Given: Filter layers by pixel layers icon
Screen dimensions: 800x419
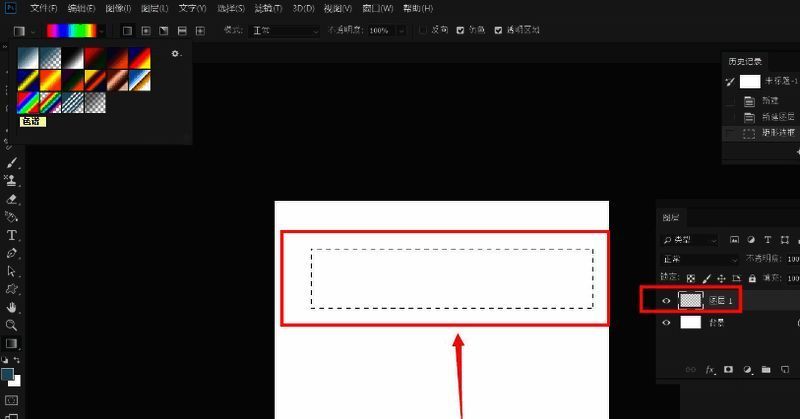Looking at the screenshot, I should click(734, 239).
